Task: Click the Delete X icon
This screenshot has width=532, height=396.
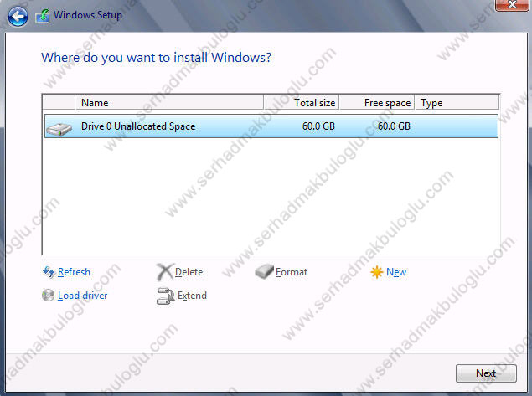Action: click(165, 271)
